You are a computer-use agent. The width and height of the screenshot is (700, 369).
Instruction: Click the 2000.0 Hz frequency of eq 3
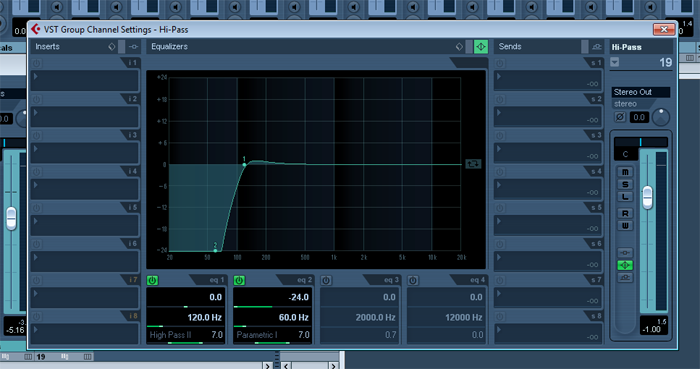click(x=375, y=318)
